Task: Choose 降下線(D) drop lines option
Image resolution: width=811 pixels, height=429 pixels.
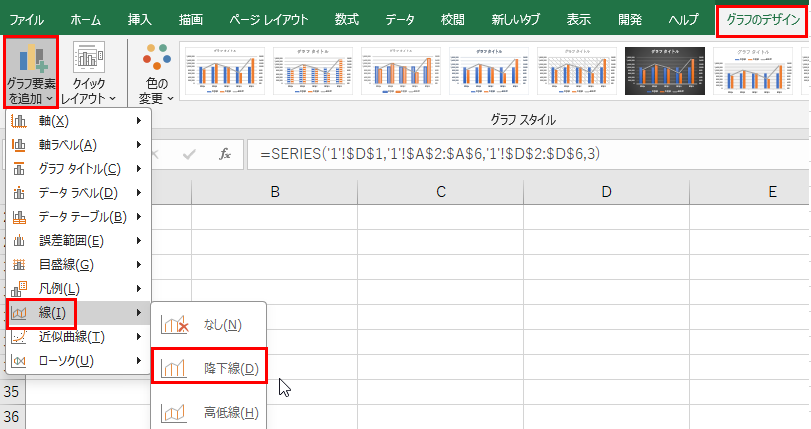Action: [210, 369]
